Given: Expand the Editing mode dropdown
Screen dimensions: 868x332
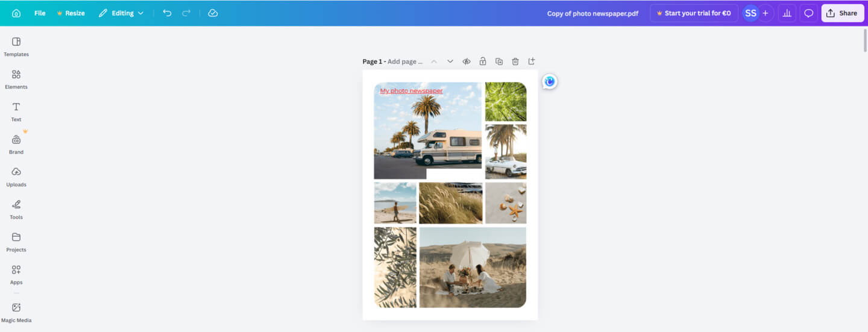Looking at the screenshot, I should pos(121,13).
